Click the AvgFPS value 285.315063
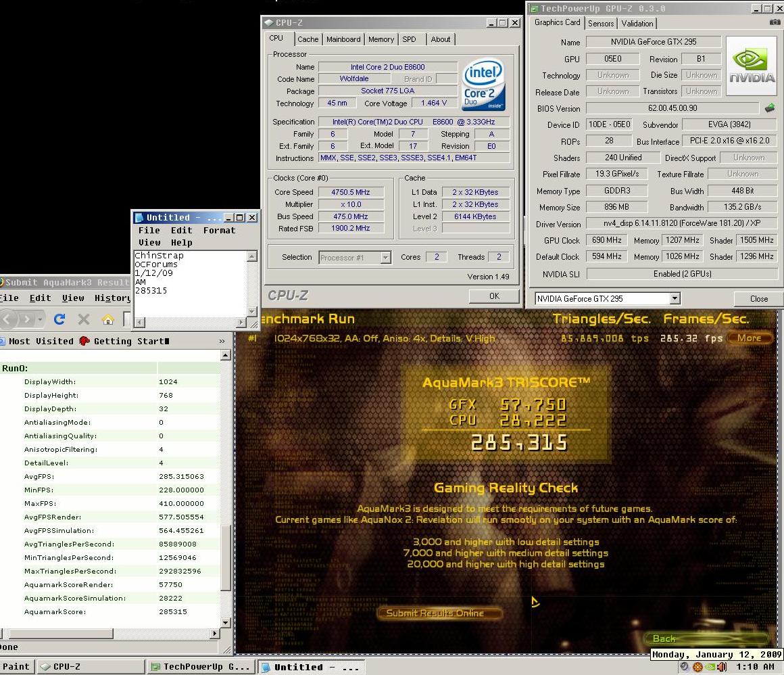 pos(182,476)
